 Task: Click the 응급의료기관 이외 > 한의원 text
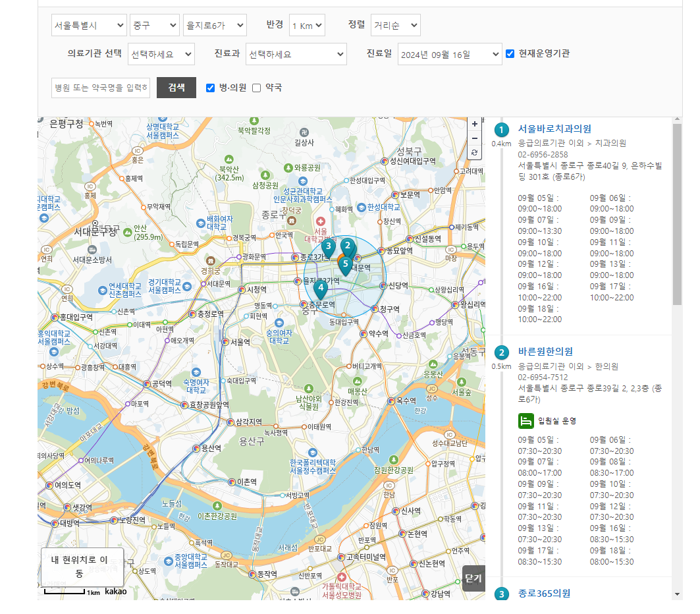(x=568, y=366)
